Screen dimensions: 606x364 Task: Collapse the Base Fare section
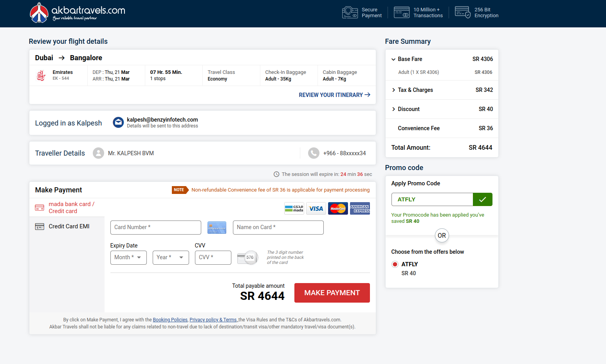pos(393,59)
